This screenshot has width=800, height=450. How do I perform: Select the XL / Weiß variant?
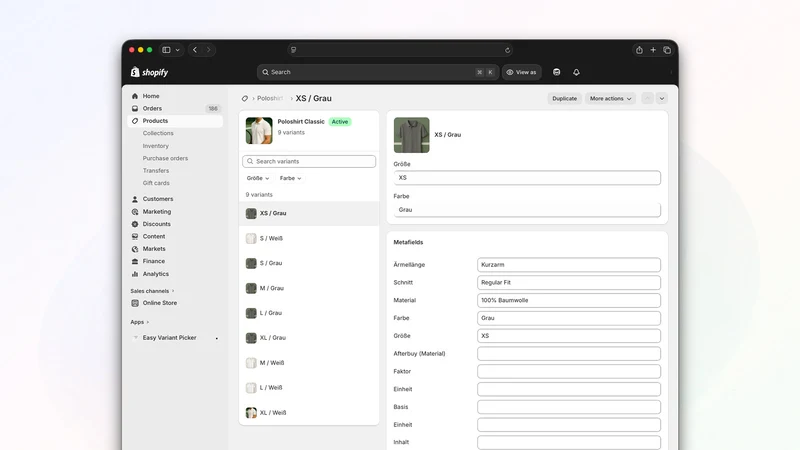pyautogui.click(x=309, y=413)
